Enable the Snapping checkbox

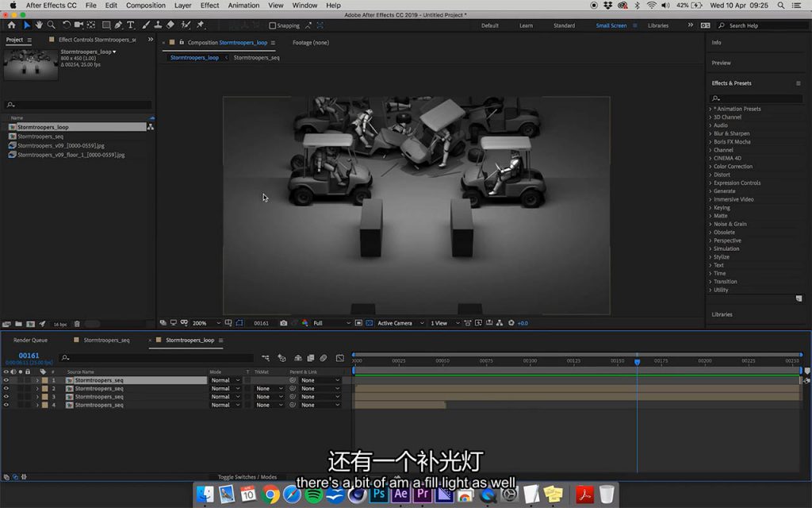click(x=273, y=25)
